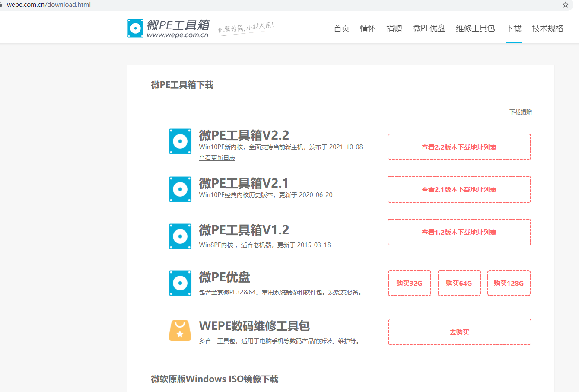Select the 下载 nav tab

514,29
